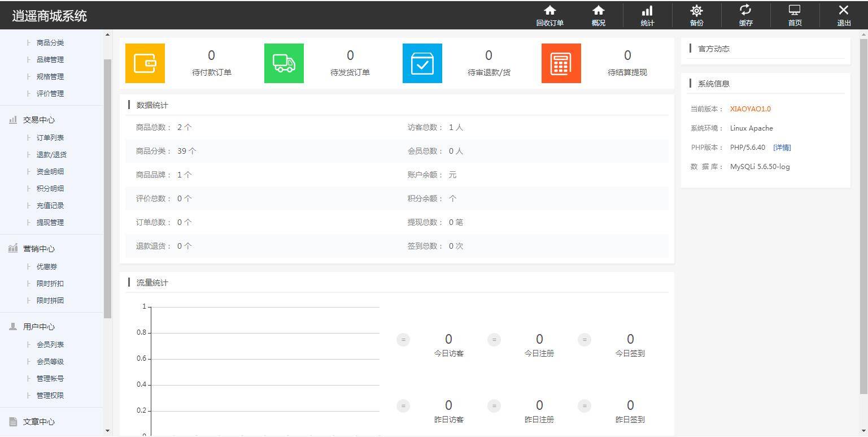Click the [详情] PHP version link
The width and height of the screenshot is (868, 437).
coord(782,147)
